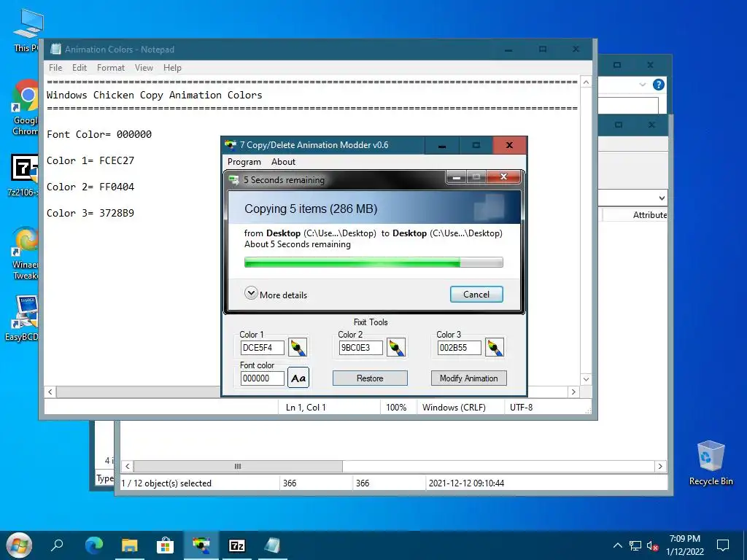Show hidden system tray icons

pos(617,545)
